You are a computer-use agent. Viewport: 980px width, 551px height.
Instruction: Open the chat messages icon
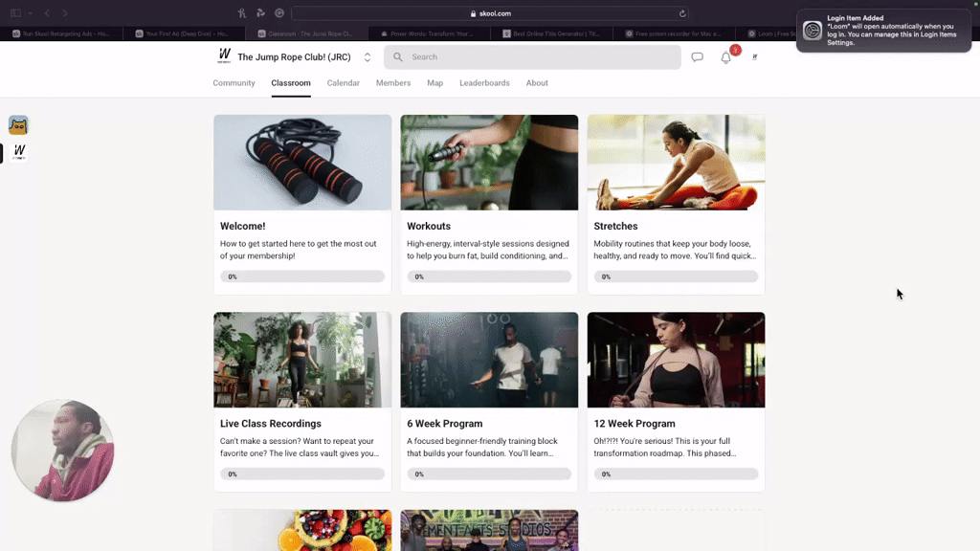coord(697,56)
